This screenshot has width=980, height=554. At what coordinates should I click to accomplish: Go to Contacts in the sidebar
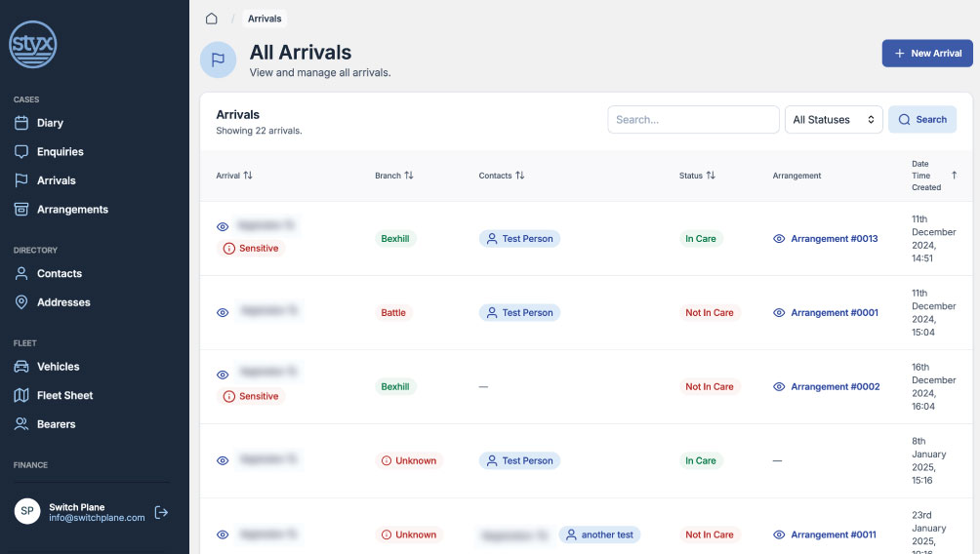coord(60,274)
